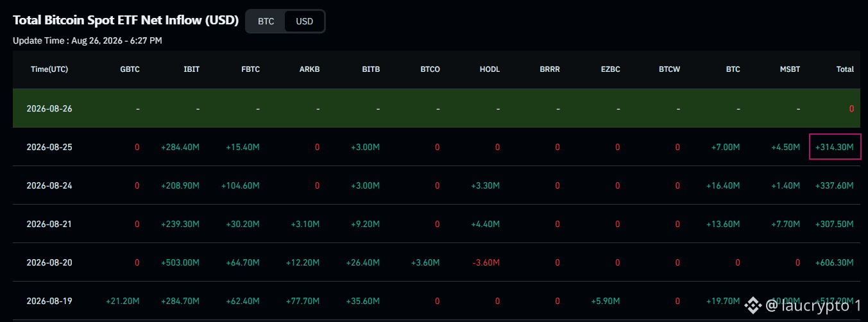The image size is (868, 322).
Task: Click the +15.40M FBTC value
Action: tap(243, 148)
